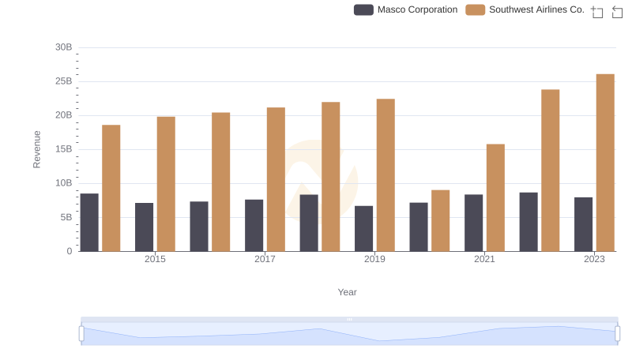This screenshot has height=364, width=632.
Task: Click the right handle of the zoom slider
Action: point(617,334)
